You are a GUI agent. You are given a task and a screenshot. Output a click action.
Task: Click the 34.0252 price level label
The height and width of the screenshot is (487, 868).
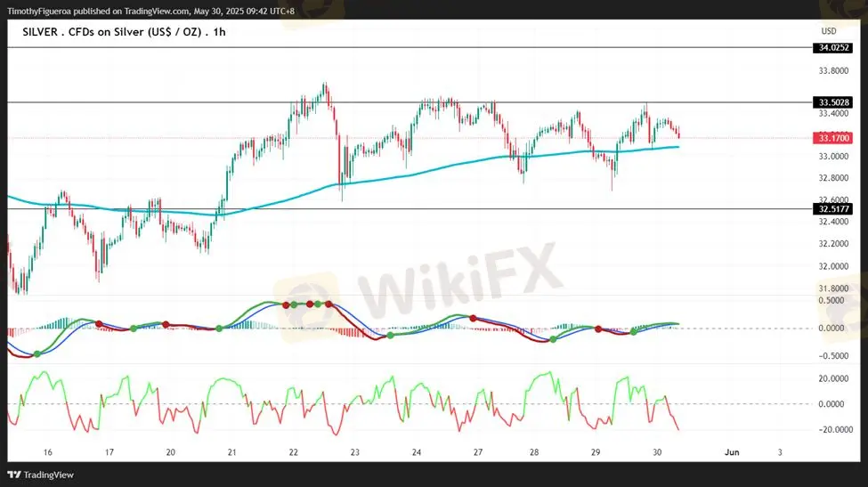coord(832,47)
